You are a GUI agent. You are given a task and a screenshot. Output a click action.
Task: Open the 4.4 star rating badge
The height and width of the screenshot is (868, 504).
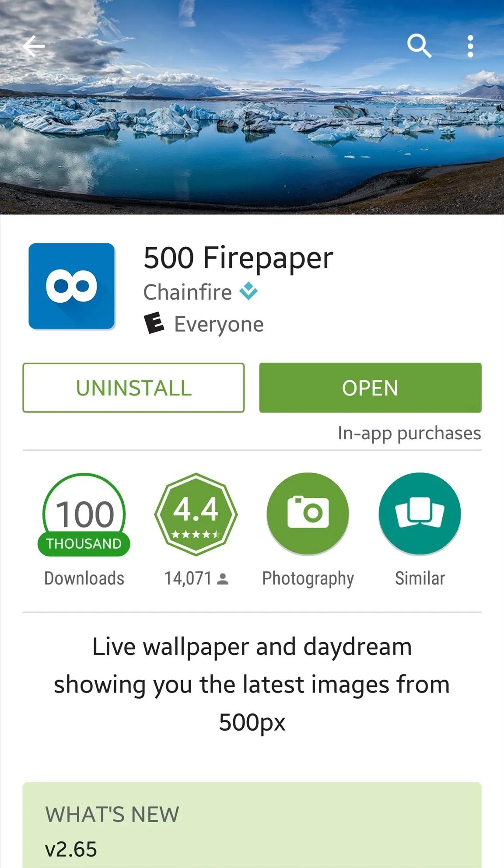pyautogui.click(x=196, y=514)
